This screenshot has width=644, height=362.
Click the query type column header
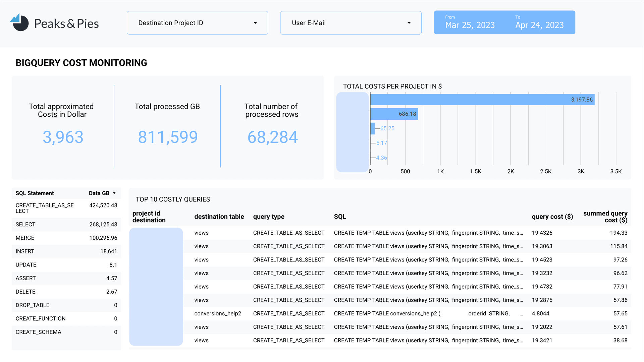[x=269, y=217]
